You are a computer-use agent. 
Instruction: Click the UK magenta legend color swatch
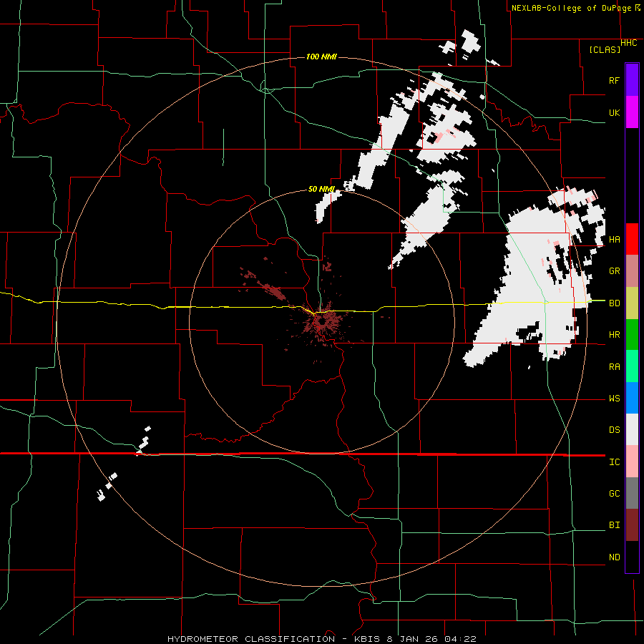pos(632,112)
